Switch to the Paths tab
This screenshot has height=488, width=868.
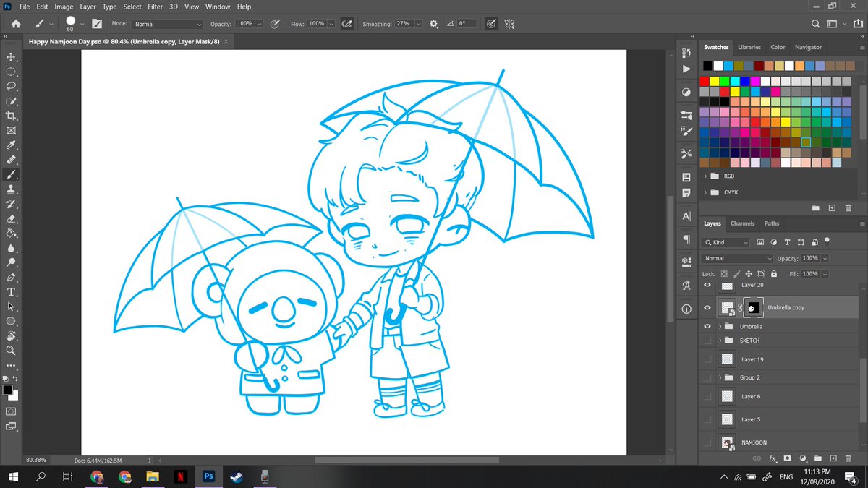tap(772, 223)
